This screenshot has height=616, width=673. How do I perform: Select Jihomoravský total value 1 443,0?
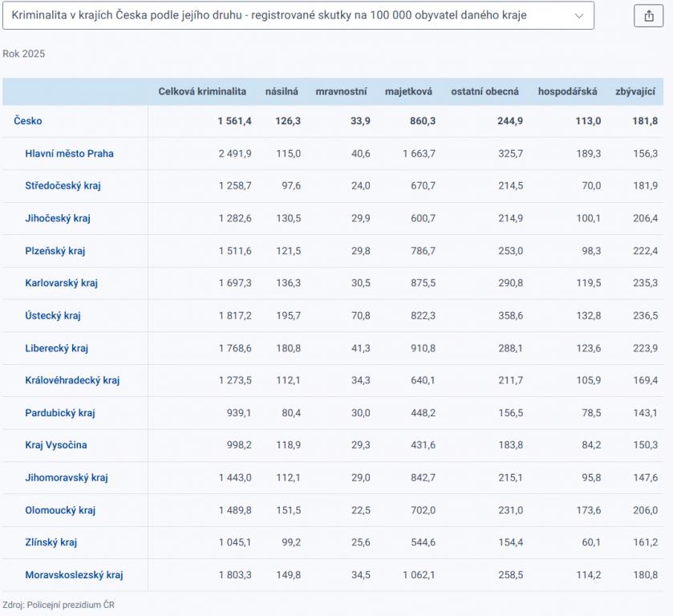(235, 478)
